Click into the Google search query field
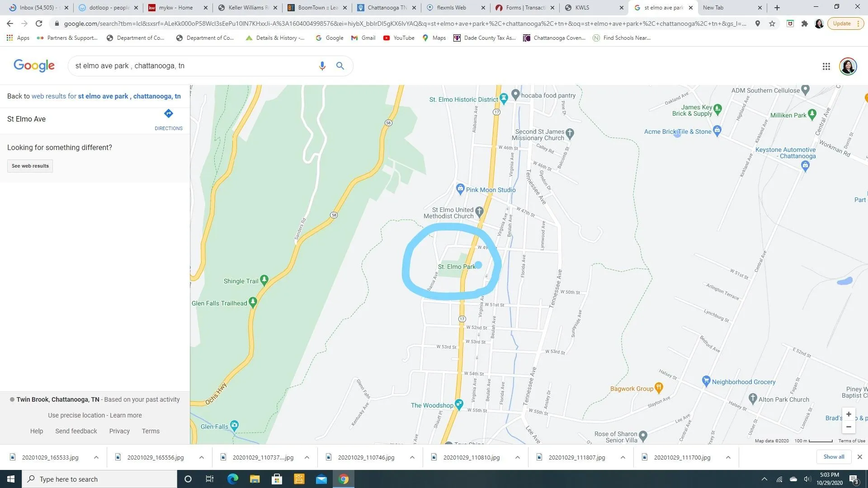 pos(194,66)
